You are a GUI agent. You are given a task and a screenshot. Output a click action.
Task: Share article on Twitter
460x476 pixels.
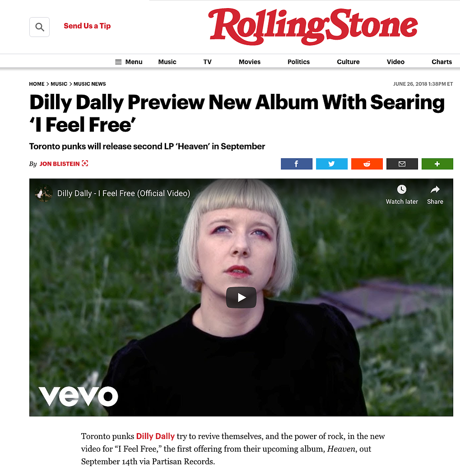pyautogui.click(x=332, y=164)
